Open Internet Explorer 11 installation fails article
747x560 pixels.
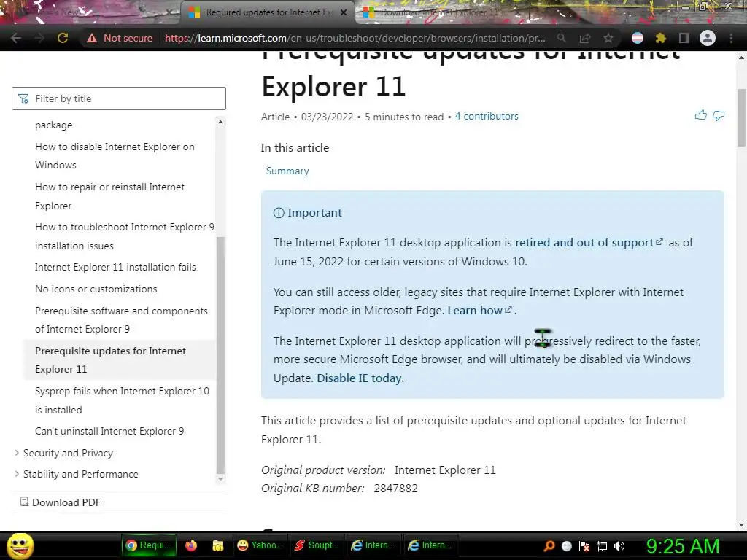[x=115, y=267]
